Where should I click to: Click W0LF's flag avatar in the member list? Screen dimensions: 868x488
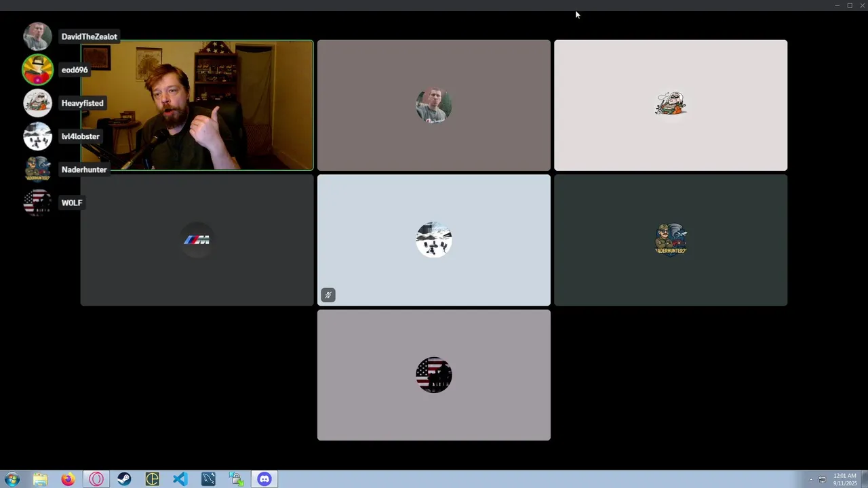point(37,203)
